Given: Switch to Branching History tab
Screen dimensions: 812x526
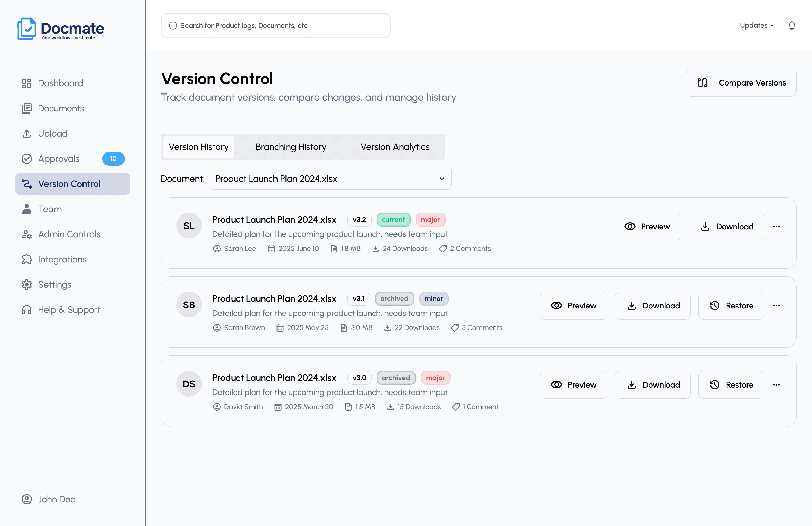Looking at the screenshot, I should coord(291,147).
